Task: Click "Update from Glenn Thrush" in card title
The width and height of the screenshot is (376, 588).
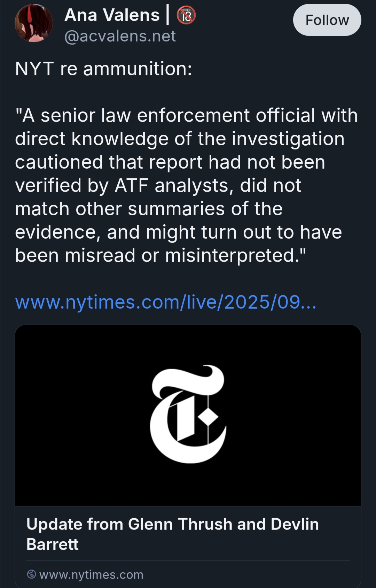Action: [129, 524]
